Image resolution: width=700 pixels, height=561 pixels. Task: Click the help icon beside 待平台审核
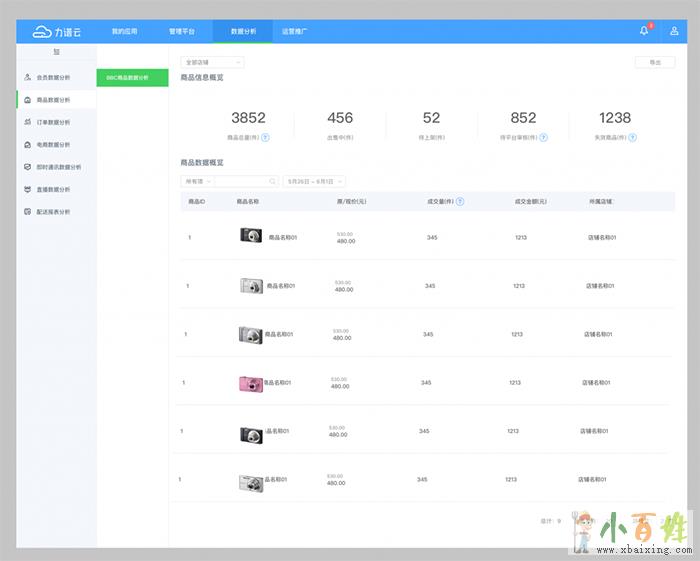[x=543, y=137]
